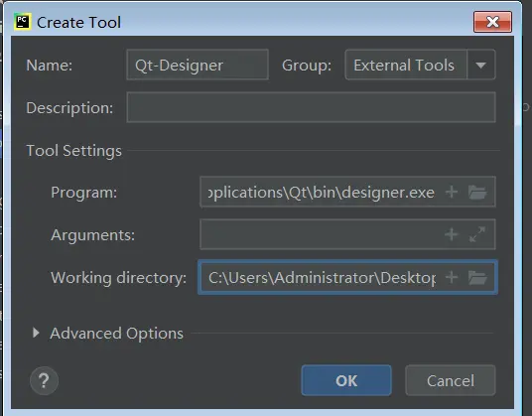Insert macro into Program field
The height and width of the screenshot is (416, 532).
tap(452, 192)
